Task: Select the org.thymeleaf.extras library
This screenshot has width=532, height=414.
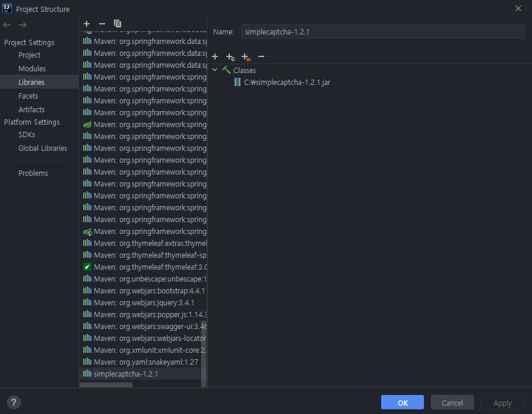Action: coord(142,243)
